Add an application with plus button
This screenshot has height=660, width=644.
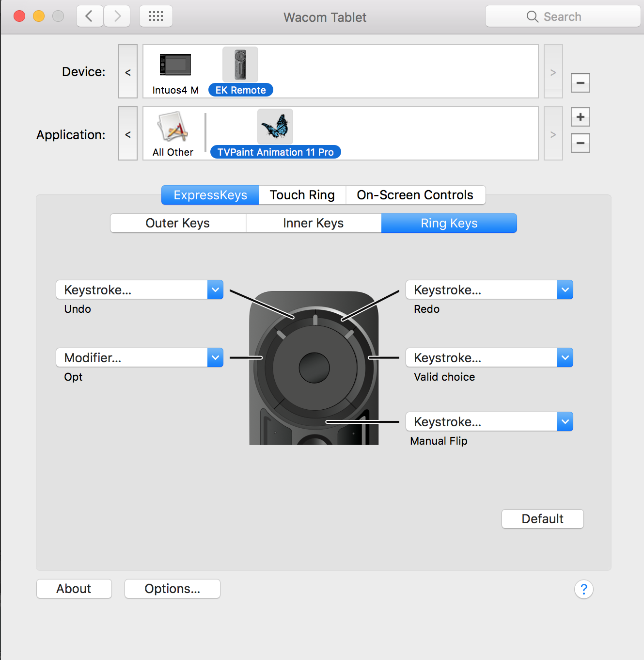coord(581,117)
